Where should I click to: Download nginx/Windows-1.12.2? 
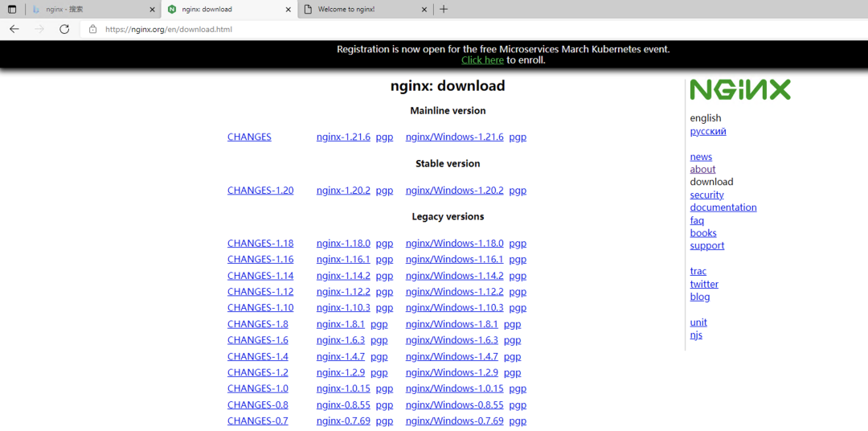[x=454, y=291]
